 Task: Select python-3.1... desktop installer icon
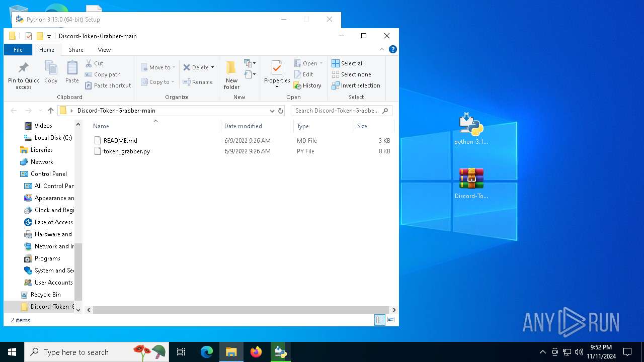[471, 129]
